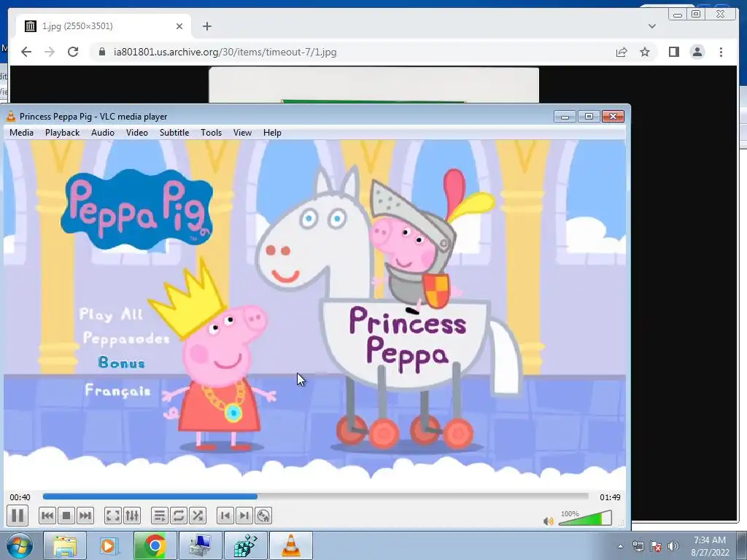This screenshot has height=560, width=747.
Task: Open Action Center flag icon
Action: point(656,546)
